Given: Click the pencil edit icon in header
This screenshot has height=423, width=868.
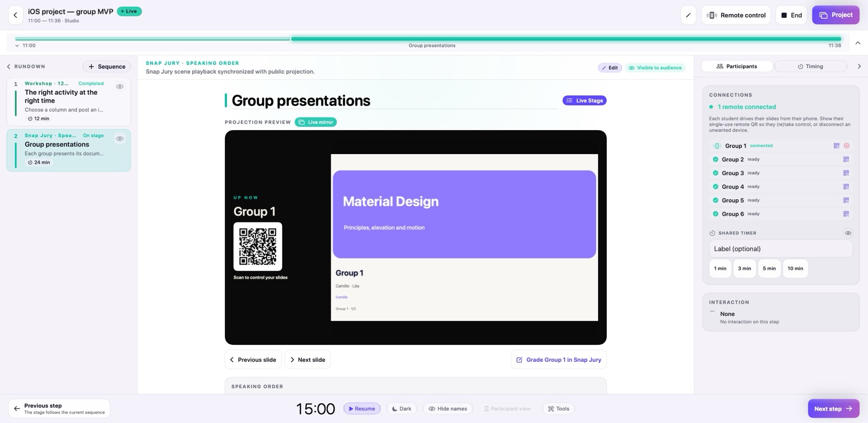Looking at the screenshot, I should 688,15.
